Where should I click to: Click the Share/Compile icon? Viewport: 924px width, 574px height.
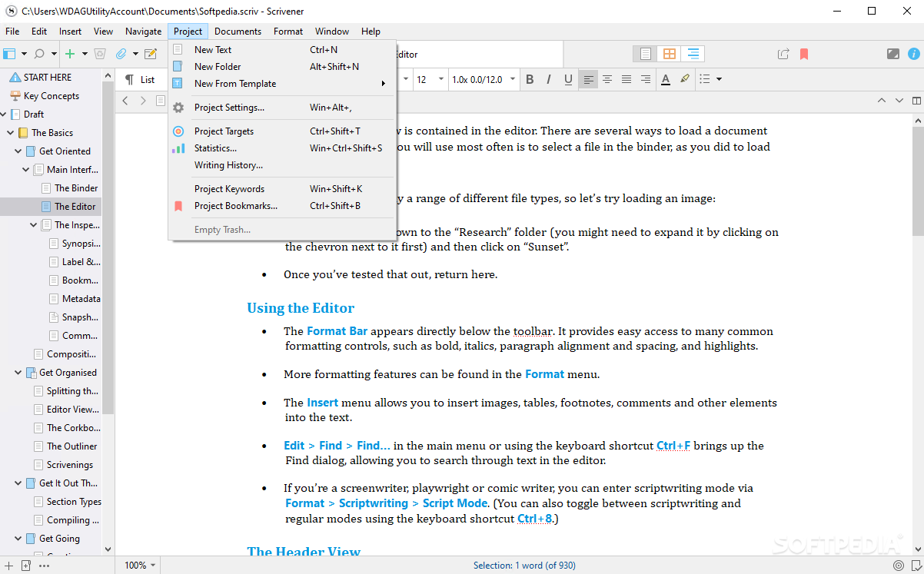pos(783,54)
